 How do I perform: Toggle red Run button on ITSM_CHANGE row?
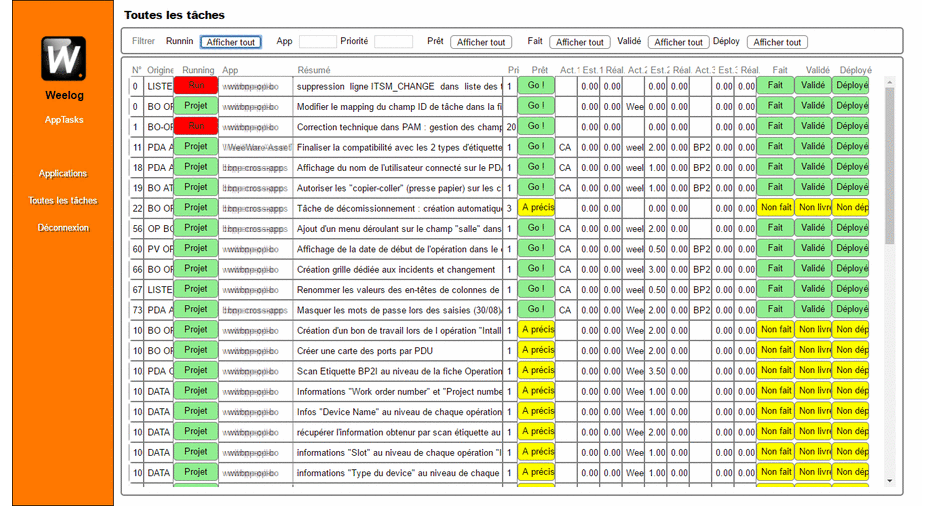(x=196, y=86)
